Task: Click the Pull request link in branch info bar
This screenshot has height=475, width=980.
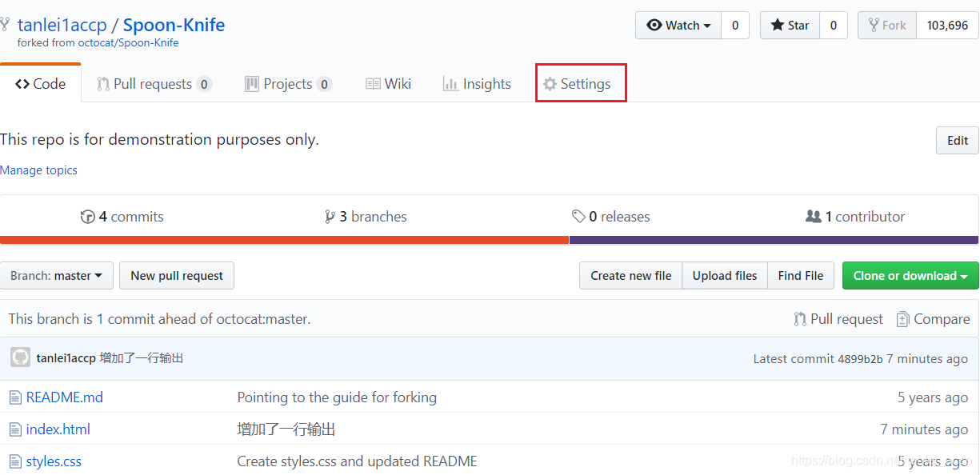Action: click(838, 319)
